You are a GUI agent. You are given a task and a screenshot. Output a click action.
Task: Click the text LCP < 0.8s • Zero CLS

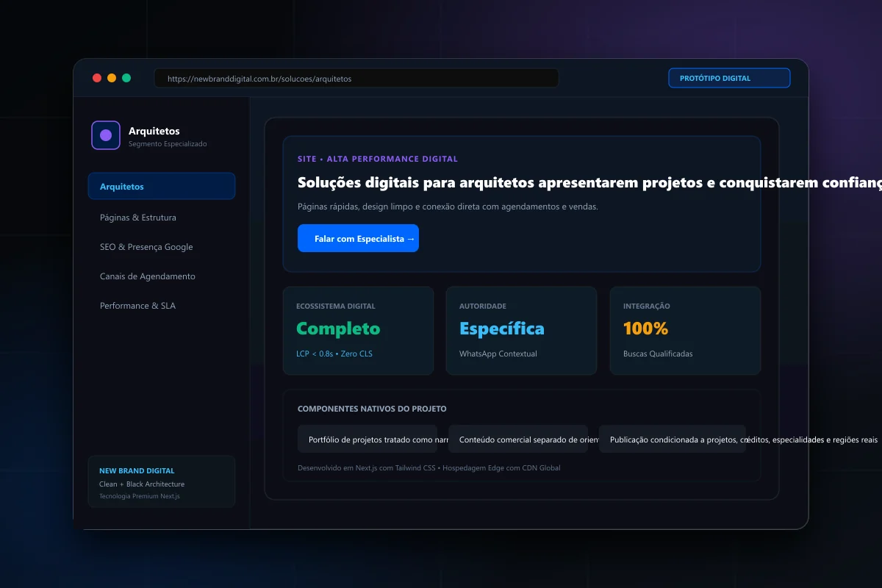click(x=334, y=354)
